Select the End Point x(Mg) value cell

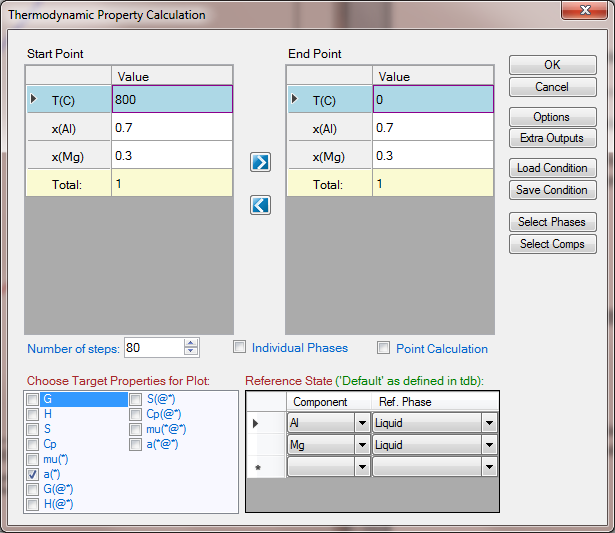pyautogui.click(x=432, y=156)
